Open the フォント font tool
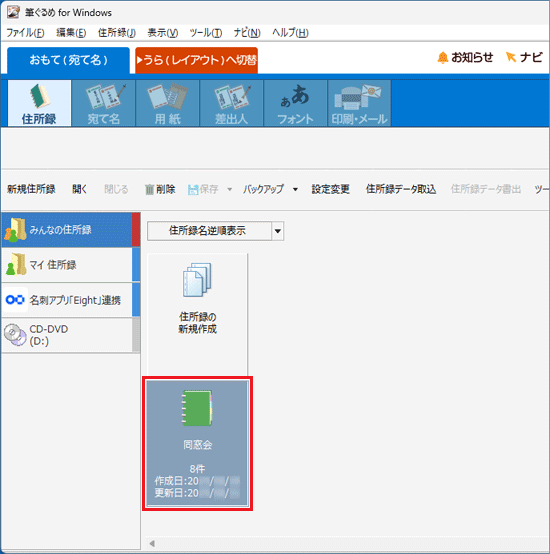Screen dimensions: 550x554 pyautogui.click(x=295, y=103)
